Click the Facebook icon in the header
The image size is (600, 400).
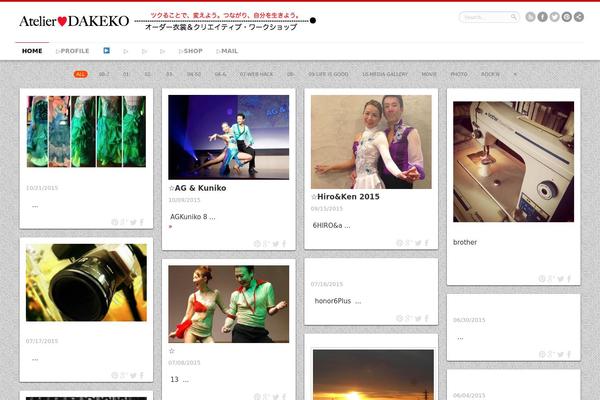(542, 17)
